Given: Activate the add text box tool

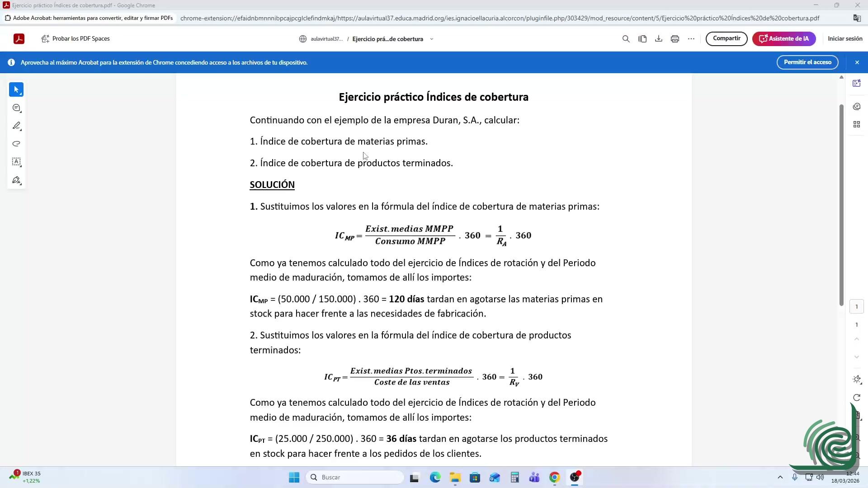Looking at the screenshot, I should tap(16, 162).
